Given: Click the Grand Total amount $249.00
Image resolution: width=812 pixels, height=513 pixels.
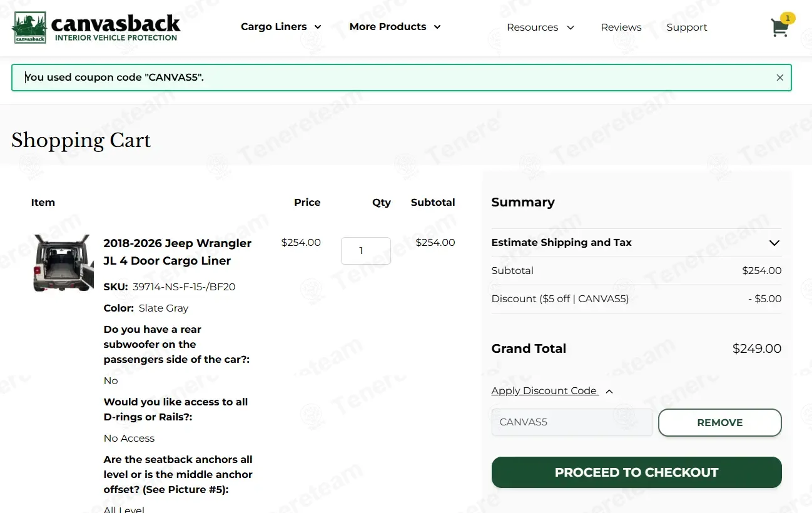Looking at the screenshot, I should [x=757, y=349].
